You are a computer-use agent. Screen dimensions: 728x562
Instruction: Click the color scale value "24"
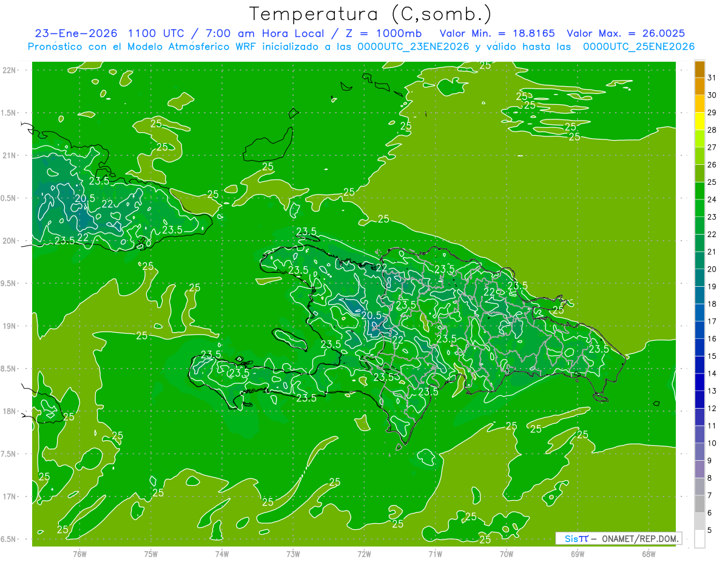coord(712,199)
